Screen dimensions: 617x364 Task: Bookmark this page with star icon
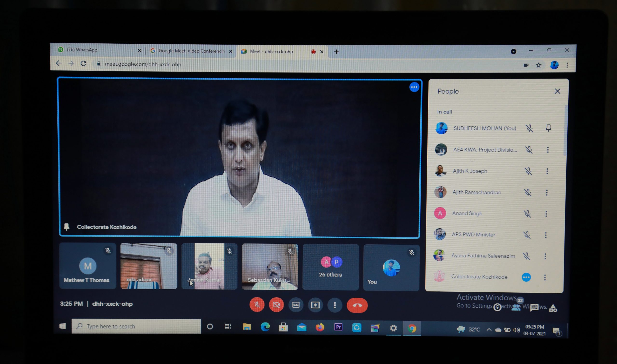[538, 65]
